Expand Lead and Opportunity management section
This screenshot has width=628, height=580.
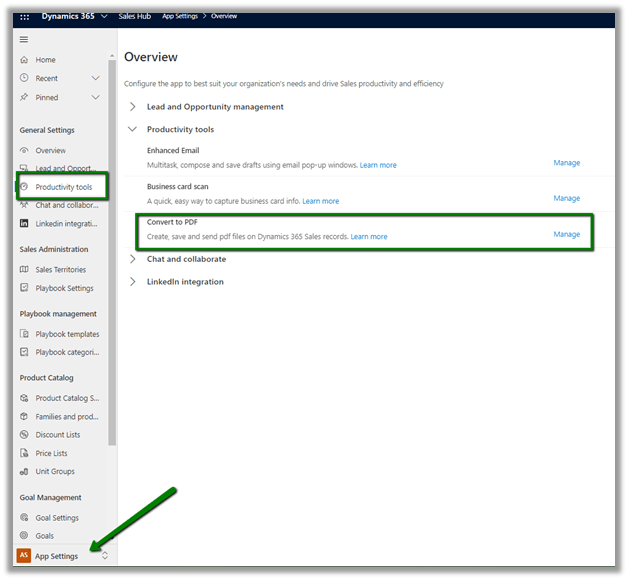(133, 107)
